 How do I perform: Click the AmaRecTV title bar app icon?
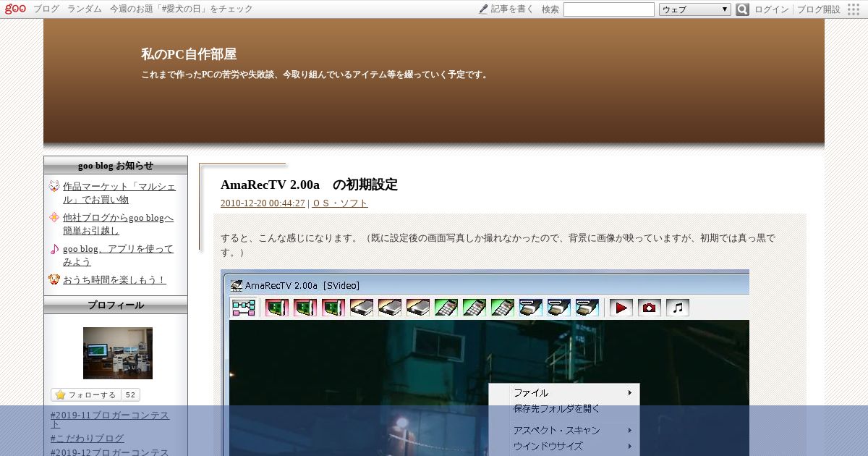pyautogui.click(x=237, y=285)
